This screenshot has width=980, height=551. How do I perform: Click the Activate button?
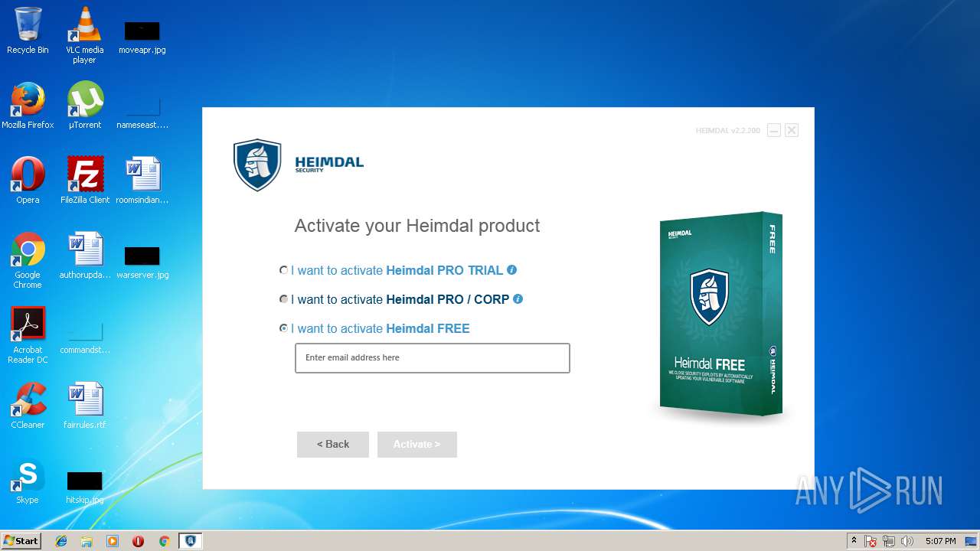(x=417, y=444)
